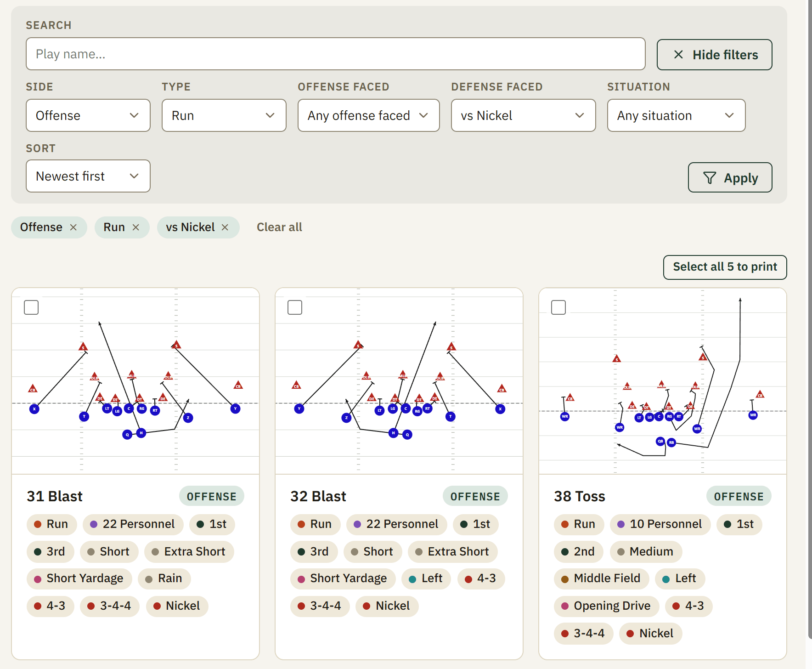Image resolution: width=812 pixels, height=669 pixels.
Task: Click the funnel icon on Apply
Action: 710,178
